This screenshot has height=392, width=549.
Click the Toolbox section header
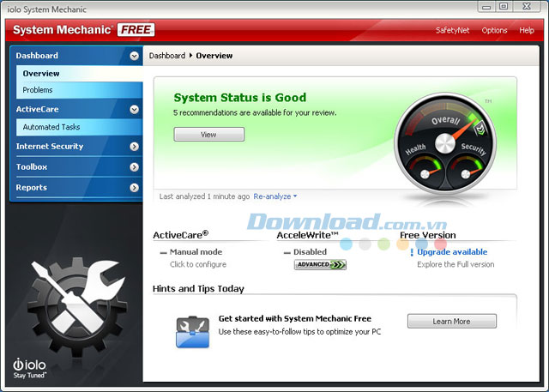[x=76, y=167]
